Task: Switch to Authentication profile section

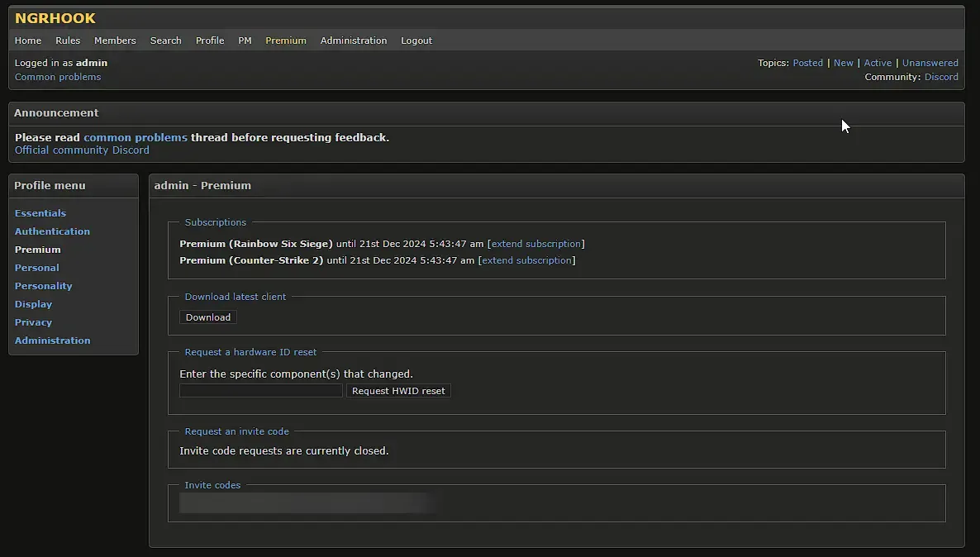Action: click(x=52, y=231)
